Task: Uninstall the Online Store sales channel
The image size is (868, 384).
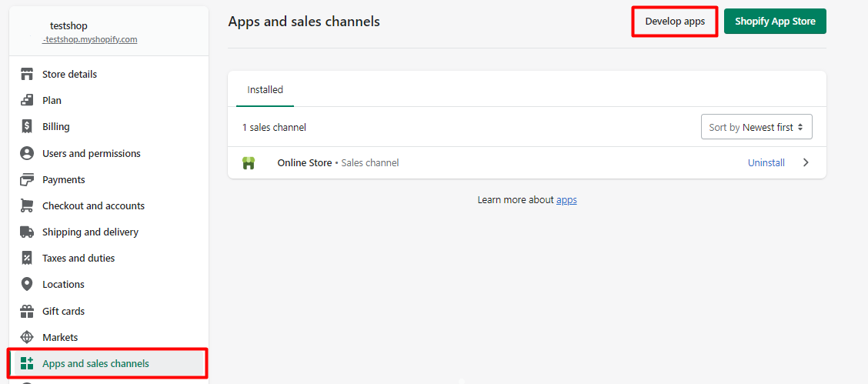Action: pos(766,163)
